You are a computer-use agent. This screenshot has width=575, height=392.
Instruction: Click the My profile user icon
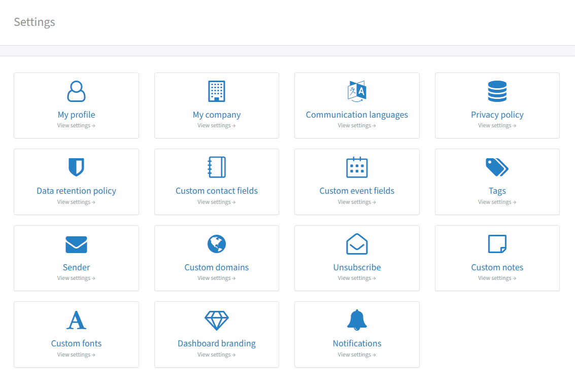pos(76,91)
